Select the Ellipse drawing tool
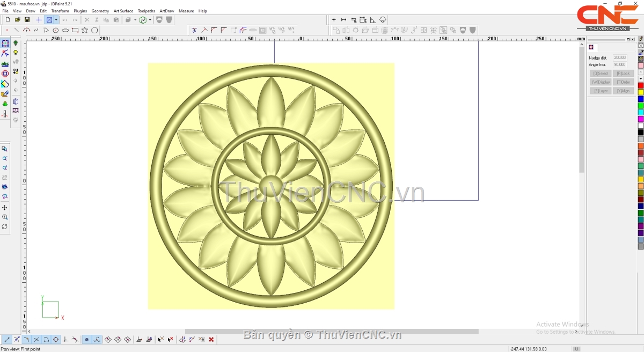This screenshot has height=352, width=644. [x=65, y=30]
